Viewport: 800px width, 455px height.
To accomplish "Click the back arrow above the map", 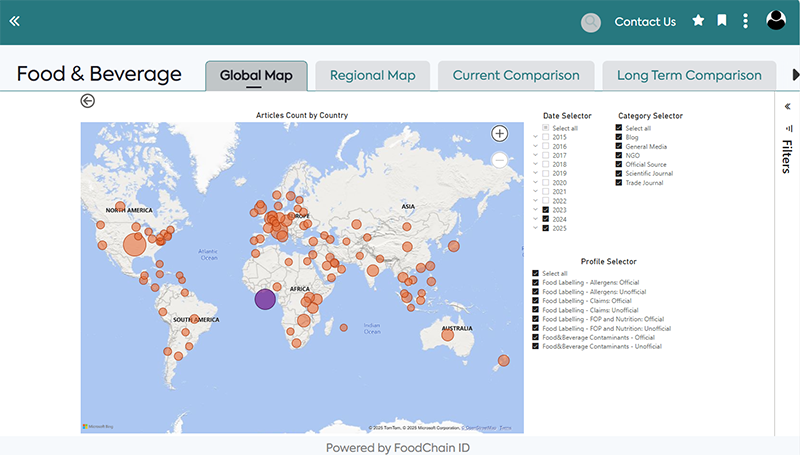I will pyautogui.click(x=88, y=100).
